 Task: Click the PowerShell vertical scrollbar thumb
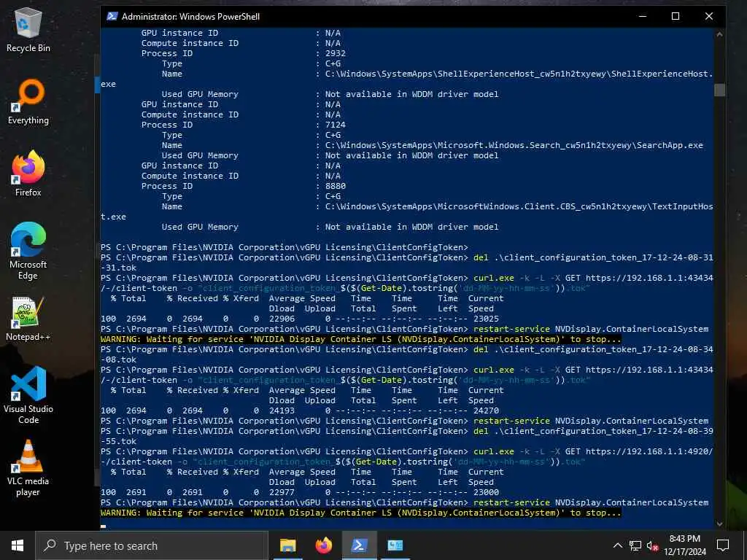(719, 90)
